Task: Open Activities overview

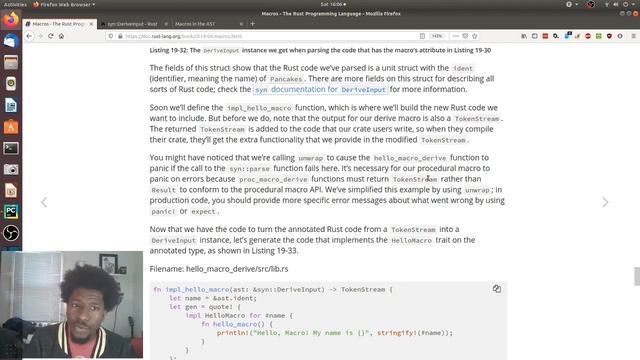Action: [15, 4]
